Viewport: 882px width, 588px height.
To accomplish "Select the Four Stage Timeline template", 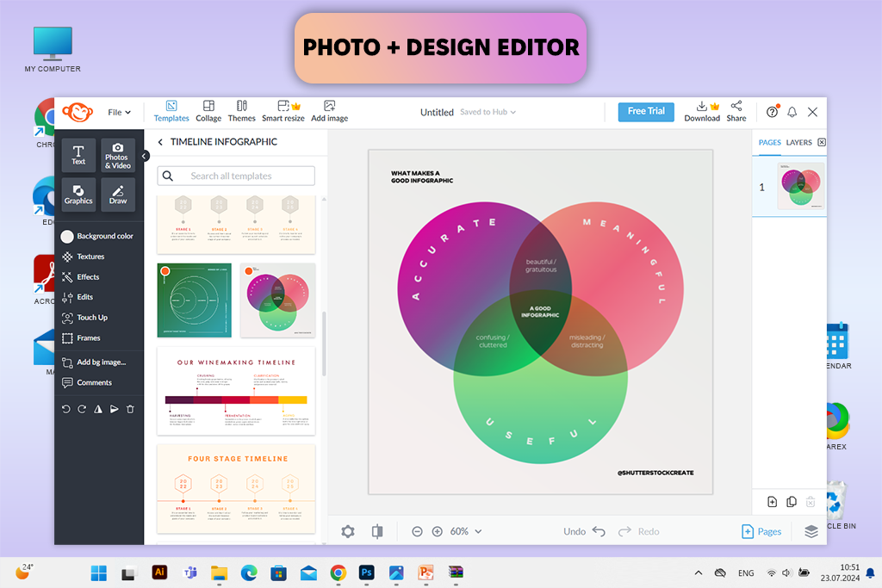I will [236, 488].
